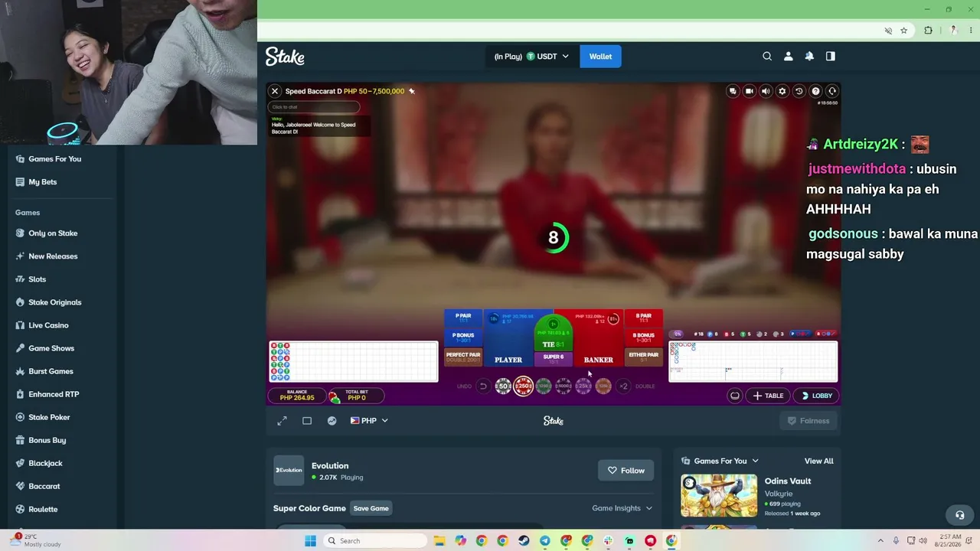Select the 50 chip
This screenshot has width=980, height=551.
pos(503,386)
